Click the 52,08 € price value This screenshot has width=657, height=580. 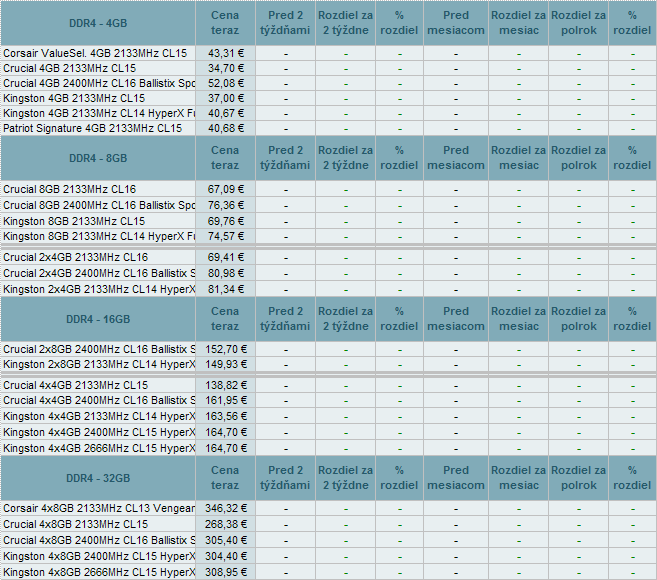tap(226, 83)
